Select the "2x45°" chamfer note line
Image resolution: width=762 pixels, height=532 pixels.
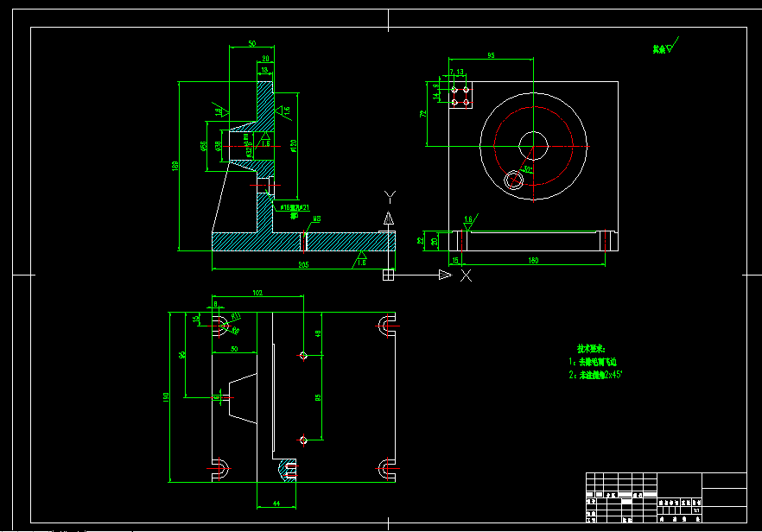(596, 375)
